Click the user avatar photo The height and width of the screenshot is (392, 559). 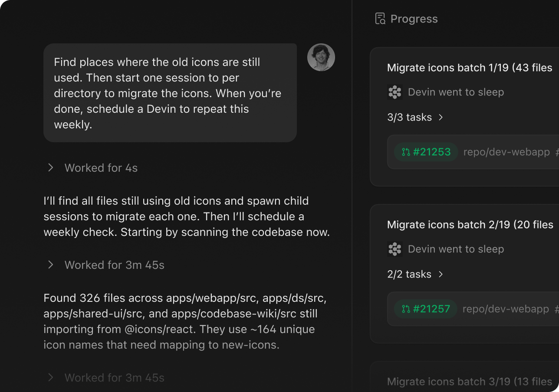(x=321, y=57)
